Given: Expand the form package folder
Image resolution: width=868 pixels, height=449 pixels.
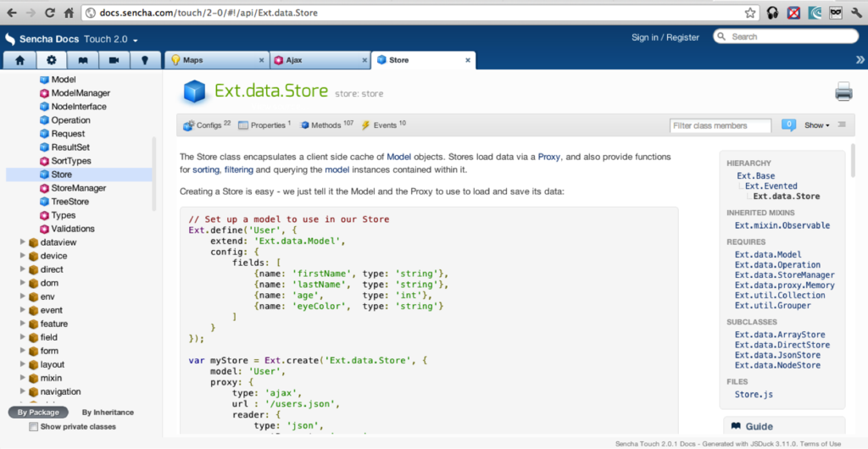Looking at the screenshot, I should [x=23, y=351].
